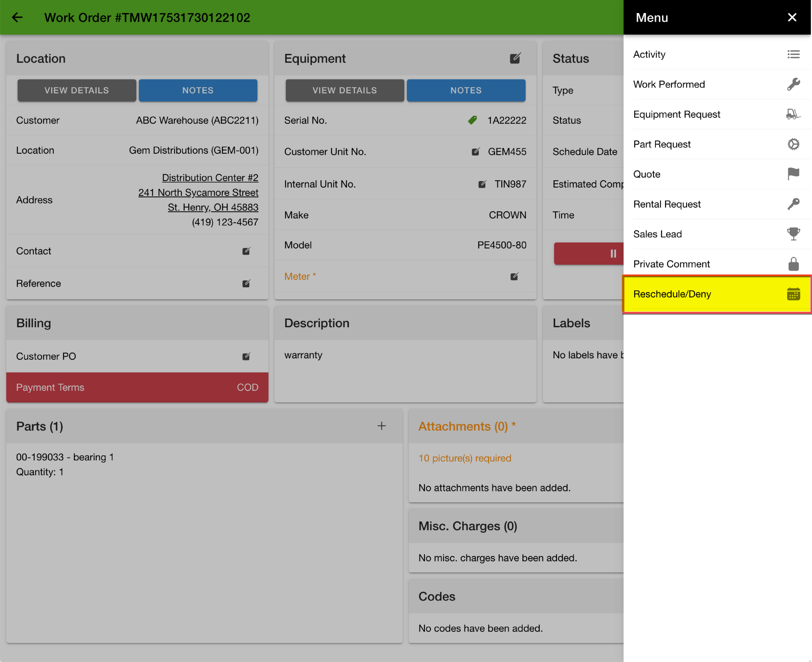The width and height of the screenshot is (812, 662).
Task: View details of the Location
Action: pyautogui.click(x=77, y=90)
